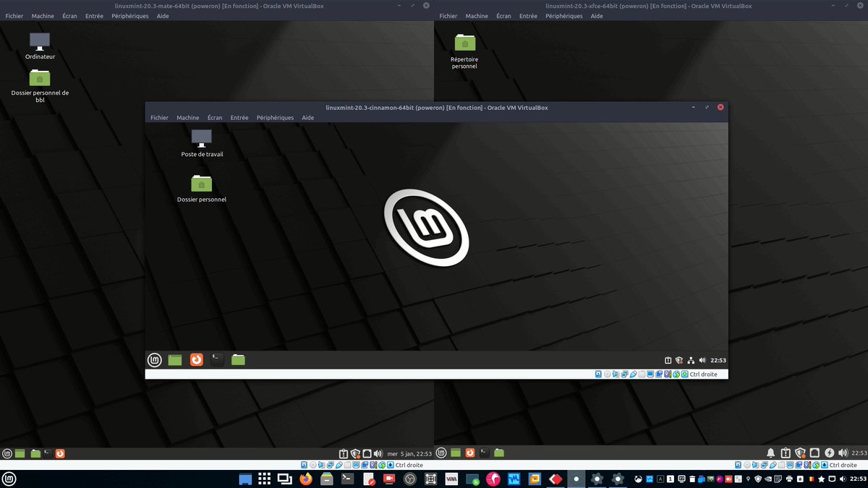Click volume icon in MATE VM tray

click(x=378, y=453)
